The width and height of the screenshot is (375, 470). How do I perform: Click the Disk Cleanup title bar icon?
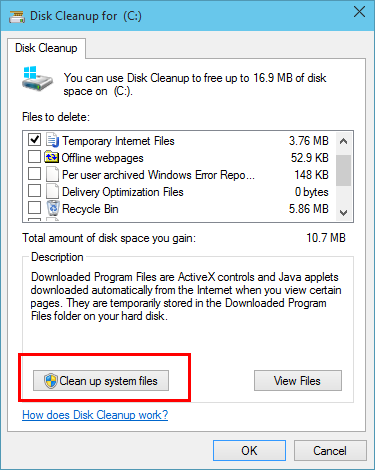(17, 16)
